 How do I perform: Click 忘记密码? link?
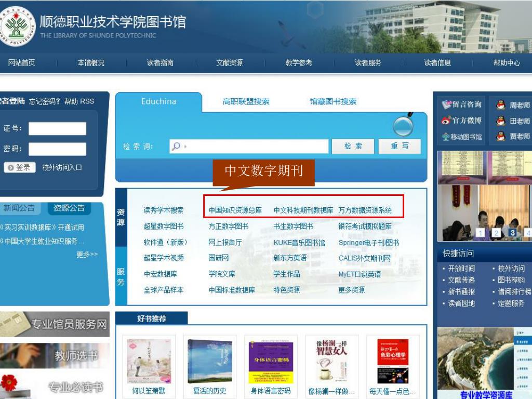coord(45,101)
